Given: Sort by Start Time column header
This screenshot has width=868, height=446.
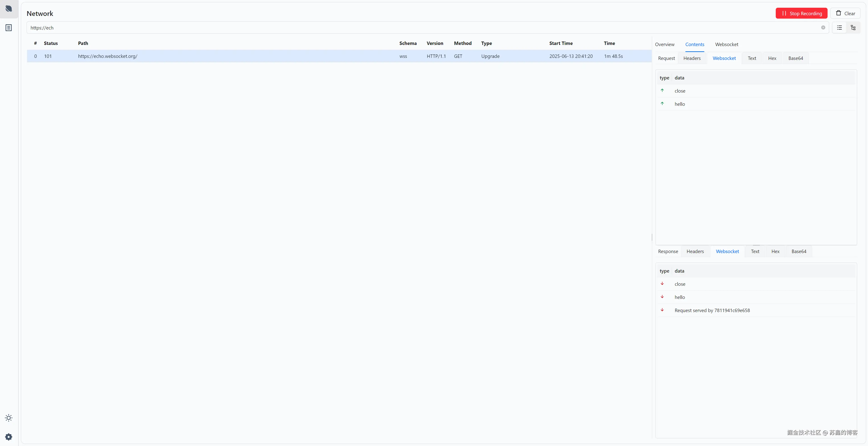Looking at the screenshot, I should (561, 43).
